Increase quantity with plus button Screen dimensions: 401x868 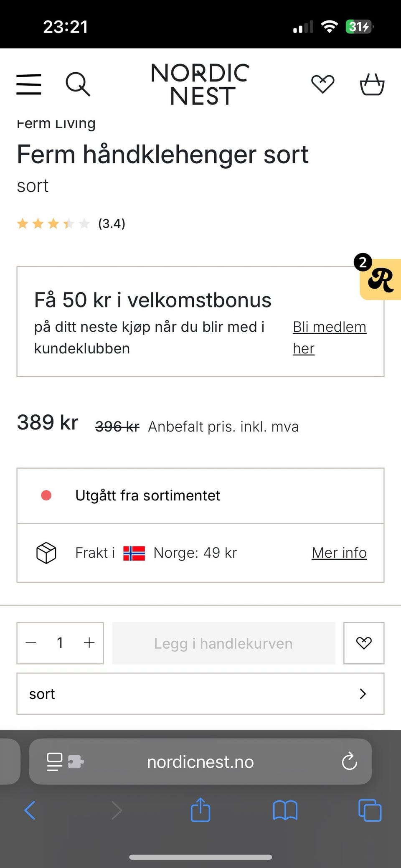pyautogui.click(x=89, y=643)
